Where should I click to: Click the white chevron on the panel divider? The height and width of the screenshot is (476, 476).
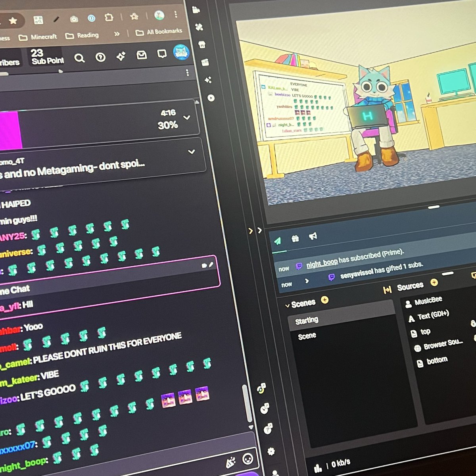[x=259, y=230]
